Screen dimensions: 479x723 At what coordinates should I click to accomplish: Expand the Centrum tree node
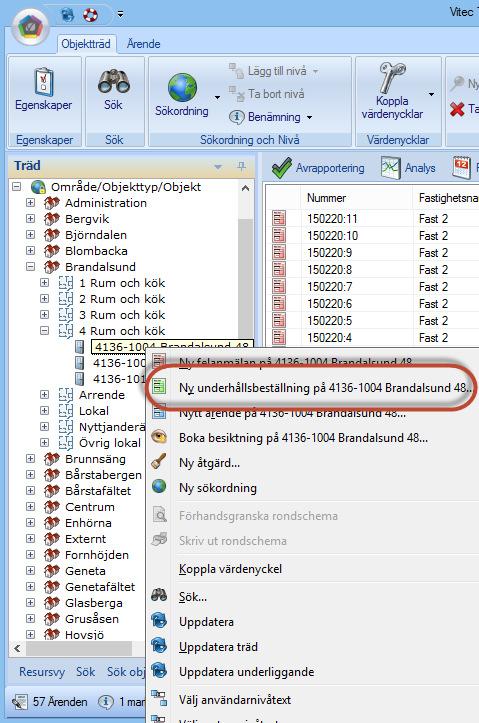(x=30, y=506)
